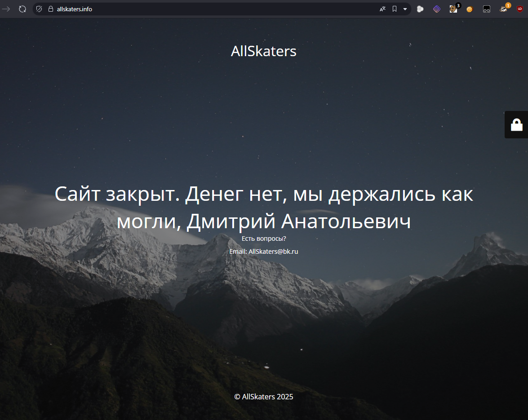Click the padlock site security icon
This screenshot has width=528, height=420.
(50, 9)
